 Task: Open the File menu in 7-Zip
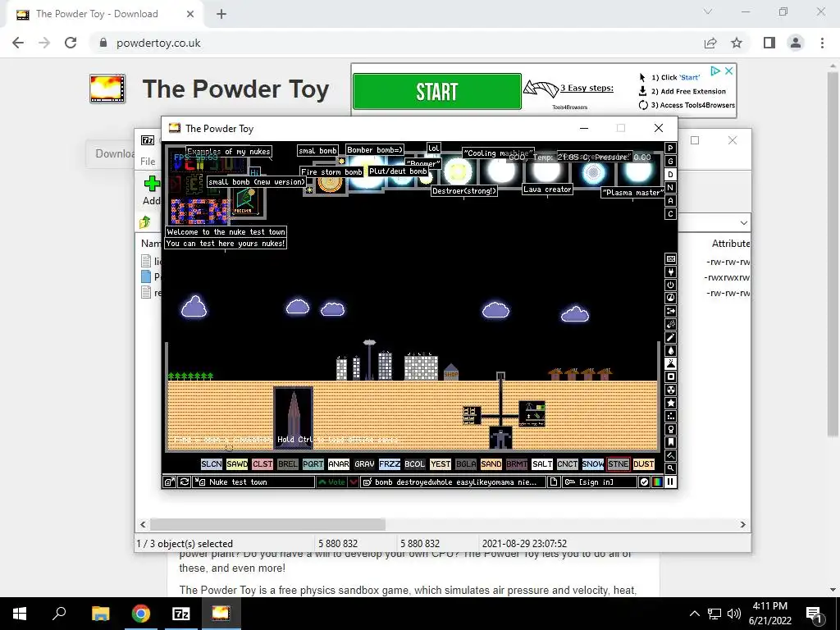click(x=148, y=162)
